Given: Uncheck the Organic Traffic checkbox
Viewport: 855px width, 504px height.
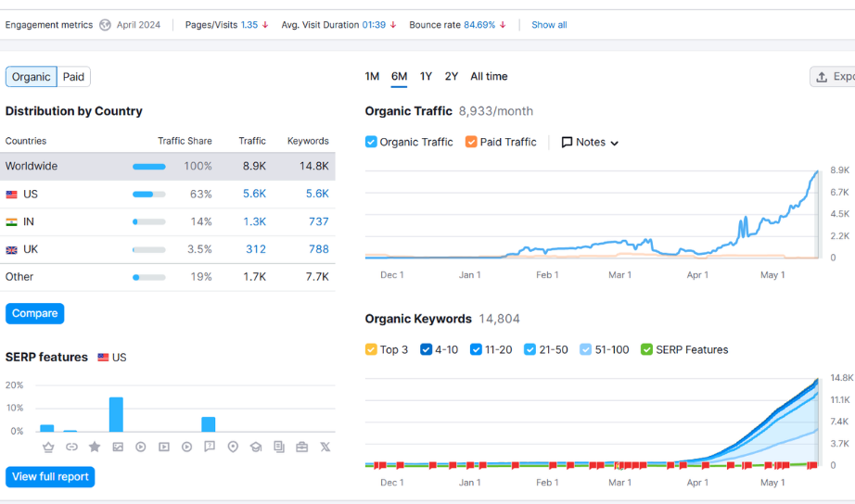Looking at the screenshot, I should [x=371, y=142].
